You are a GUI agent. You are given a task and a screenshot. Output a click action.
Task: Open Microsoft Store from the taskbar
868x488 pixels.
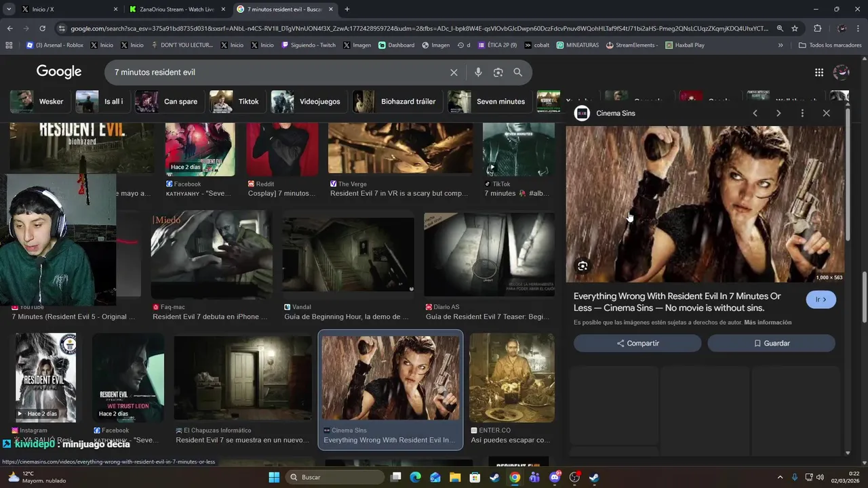click(475, 477)
